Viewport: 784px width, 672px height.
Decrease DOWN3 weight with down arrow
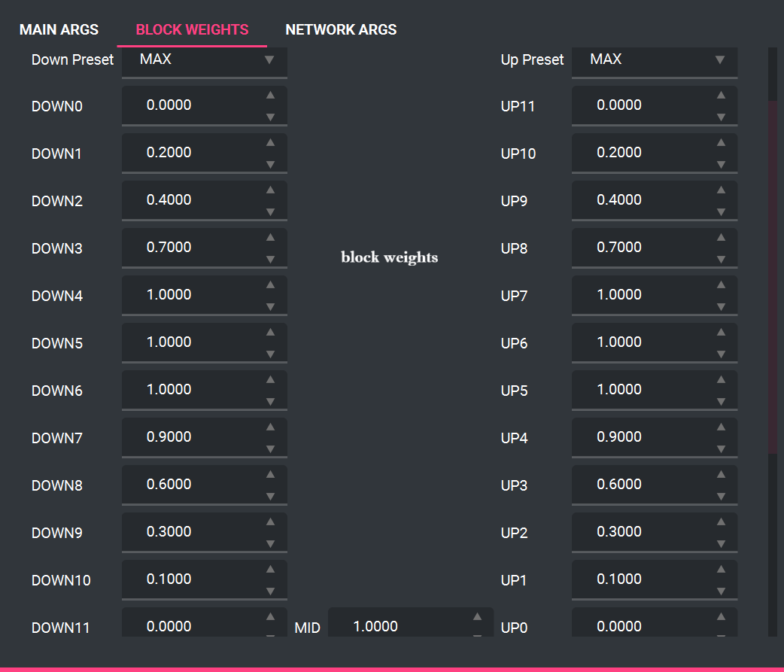pyautogui.click(x=270, y=260)
